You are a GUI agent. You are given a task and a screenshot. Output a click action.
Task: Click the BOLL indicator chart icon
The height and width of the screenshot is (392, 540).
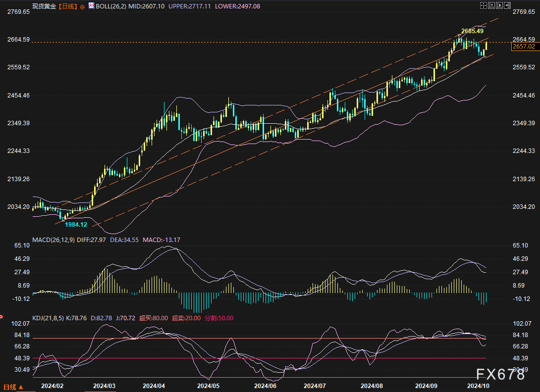pyautogui.click(x=91, y=6)
